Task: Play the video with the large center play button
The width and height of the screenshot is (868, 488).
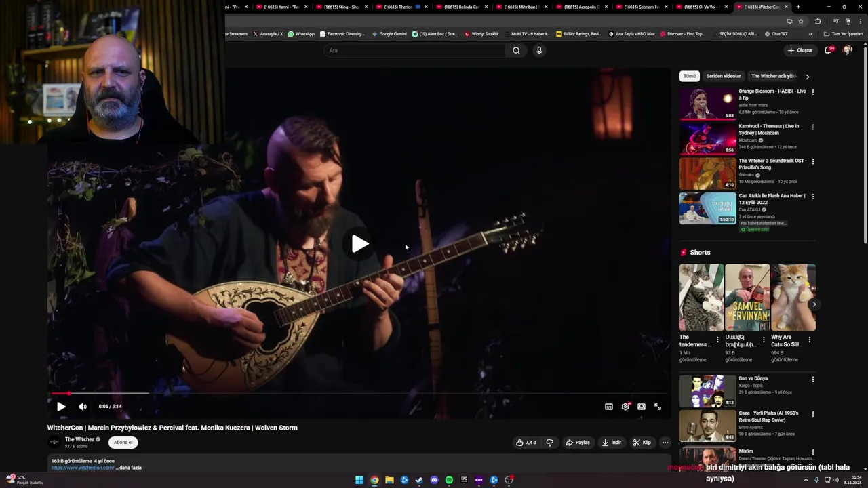Action: pyautogui.click(x=359, y=244)
